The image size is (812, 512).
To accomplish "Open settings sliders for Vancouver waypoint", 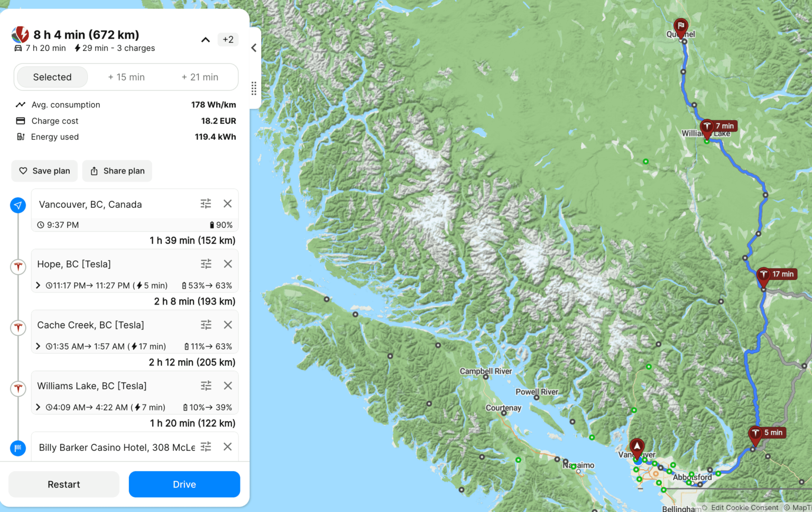I will tap(206, 204).
